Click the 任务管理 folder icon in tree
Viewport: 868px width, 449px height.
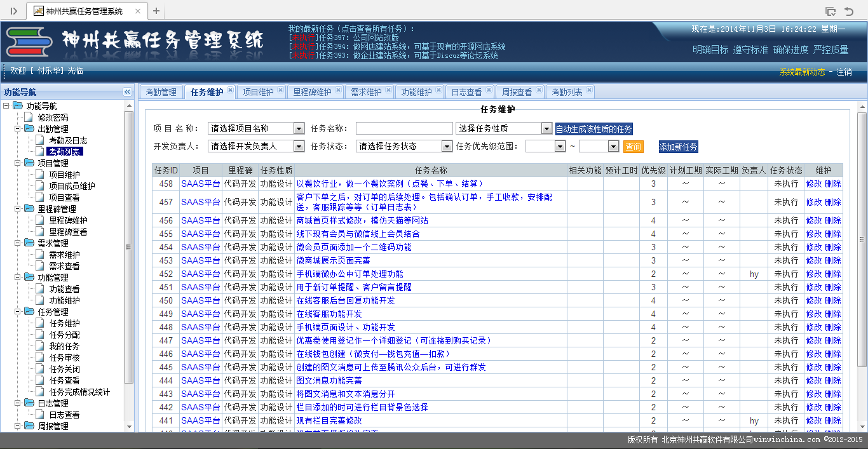tap(29, 312)
